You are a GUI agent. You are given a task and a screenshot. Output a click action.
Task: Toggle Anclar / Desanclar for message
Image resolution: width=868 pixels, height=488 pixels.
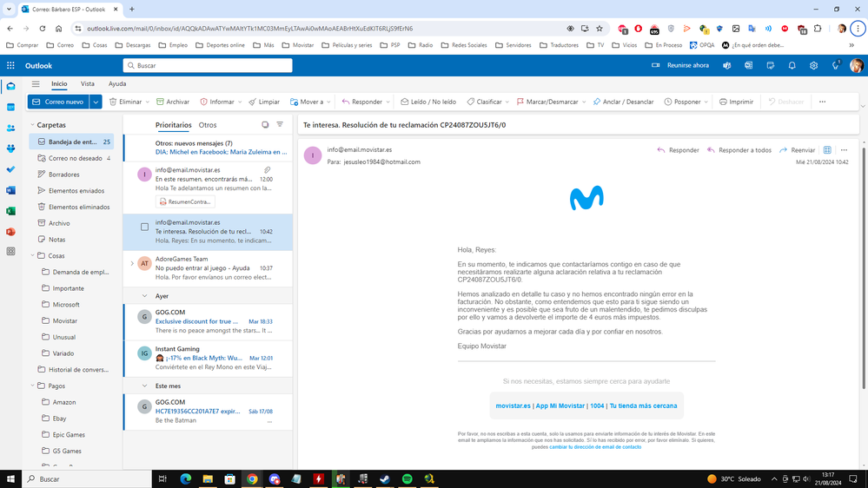pos(623,102)
